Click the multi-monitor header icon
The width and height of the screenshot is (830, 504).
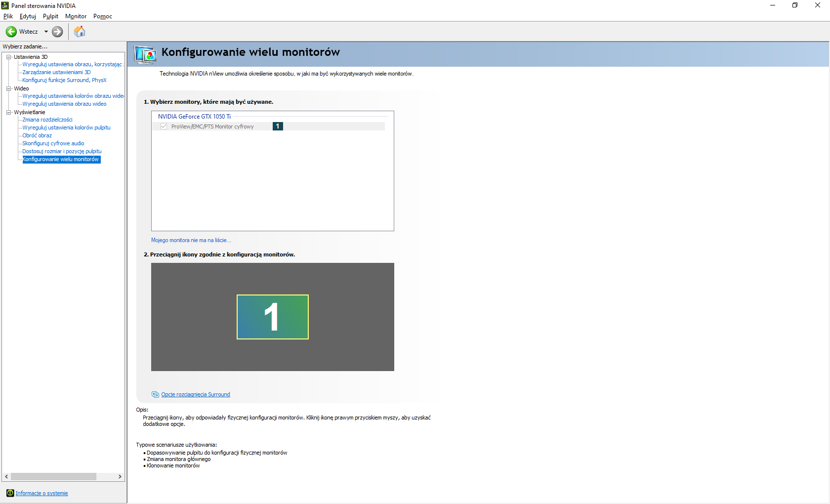pyautogui.click(x=146, y=54)
